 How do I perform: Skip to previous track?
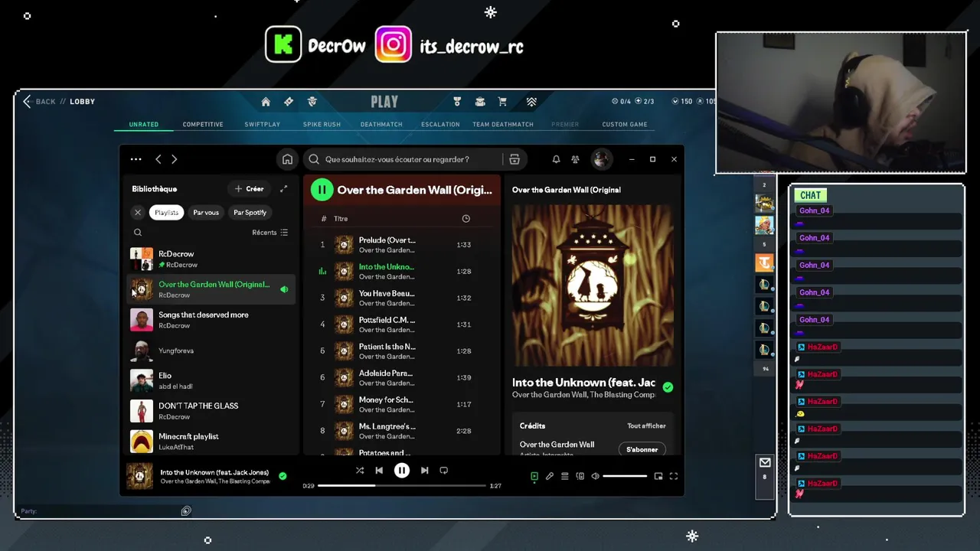[379, 471]
